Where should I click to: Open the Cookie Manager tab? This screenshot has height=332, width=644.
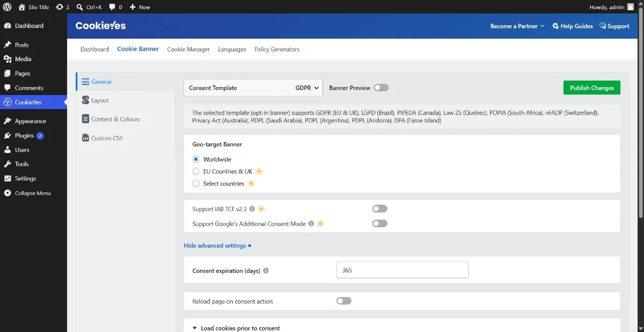[x=188, y=49]
